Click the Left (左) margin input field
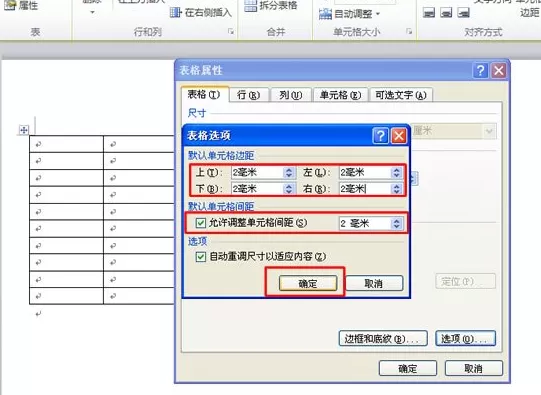The height and width of the screenshot is (395, 541). point(365,172)
